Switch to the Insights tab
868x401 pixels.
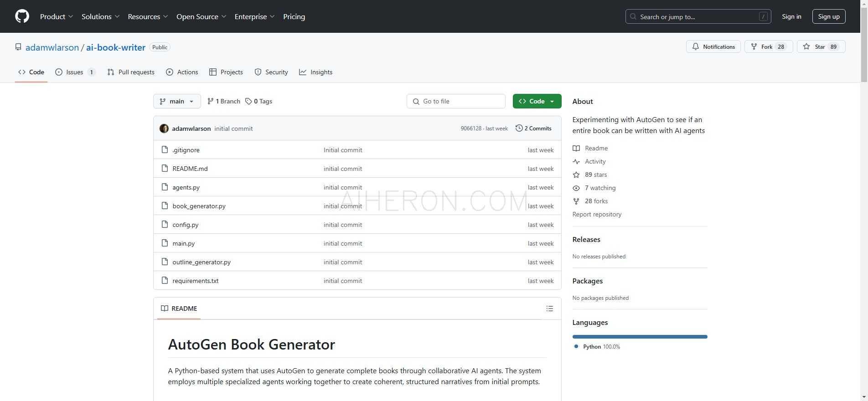click(x=316, y=72)
